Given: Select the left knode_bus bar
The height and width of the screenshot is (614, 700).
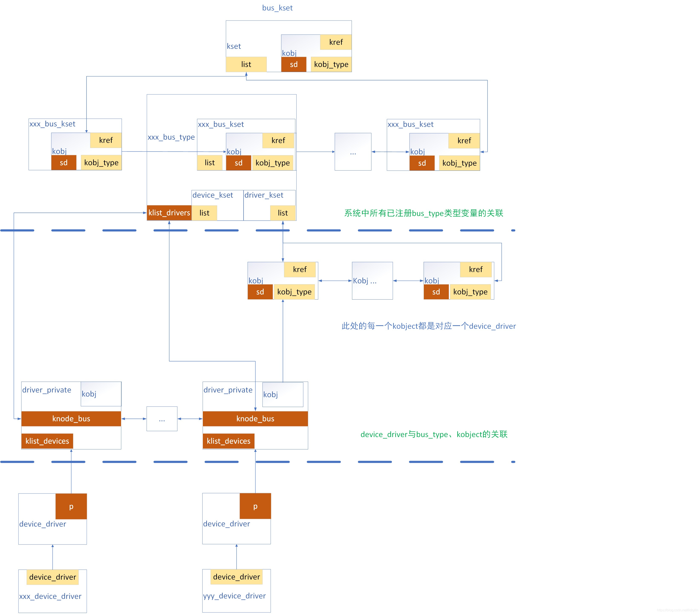Looking at the screenshot, I should (x=71, y=419).
